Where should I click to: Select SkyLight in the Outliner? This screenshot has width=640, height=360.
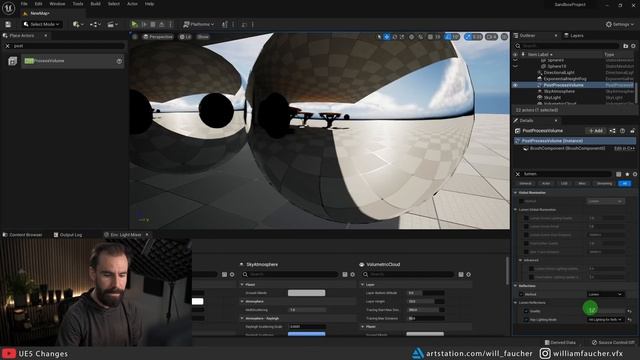(x=552, y=98)
